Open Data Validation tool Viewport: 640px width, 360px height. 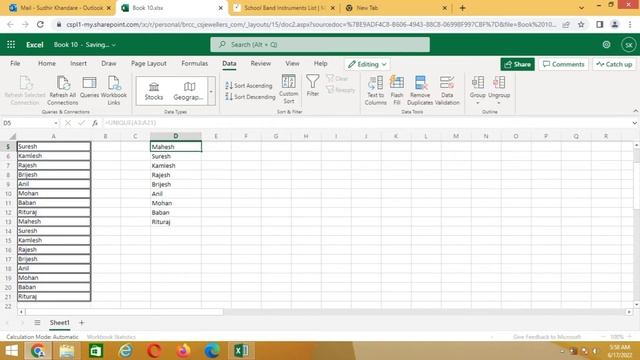tap(447, 90)
